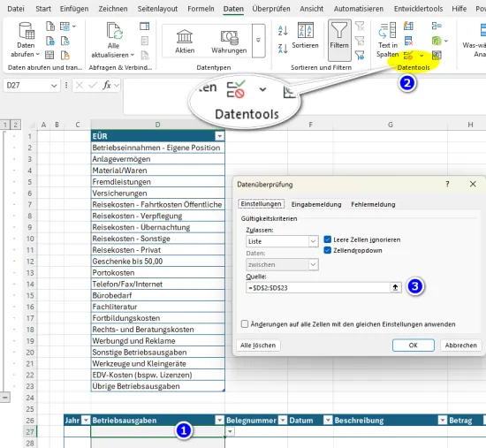Click the reapply filter icon
Screen dimensions: 486x448
(x=360, y=41)
